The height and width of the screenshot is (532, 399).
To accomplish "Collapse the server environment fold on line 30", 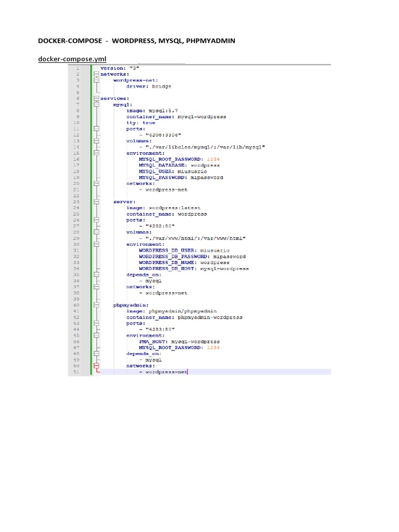I will click(96, 244).
